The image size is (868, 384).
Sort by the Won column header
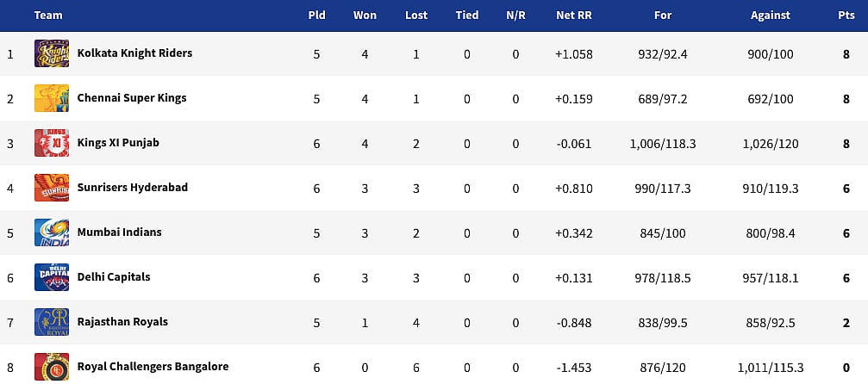click(x=365, y=15)
